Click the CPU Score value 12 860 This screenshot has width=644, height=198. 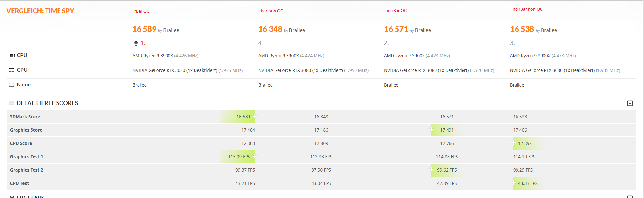click(x=248, y=143)
